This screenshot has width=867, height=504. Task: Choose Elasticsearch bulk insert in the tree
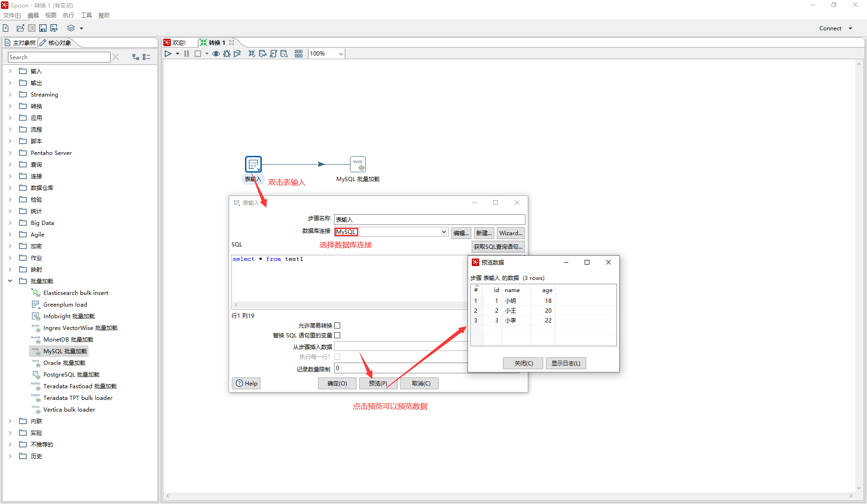click(x=76, y=293)
